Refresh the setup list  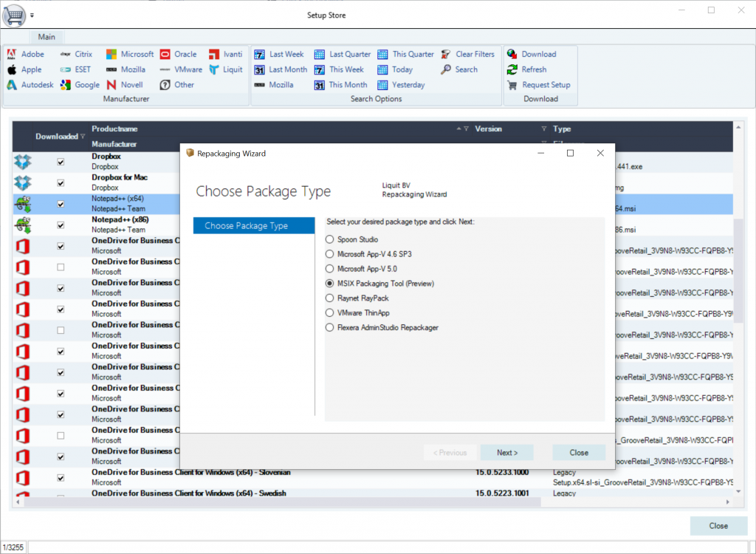(x=527, y=69)
